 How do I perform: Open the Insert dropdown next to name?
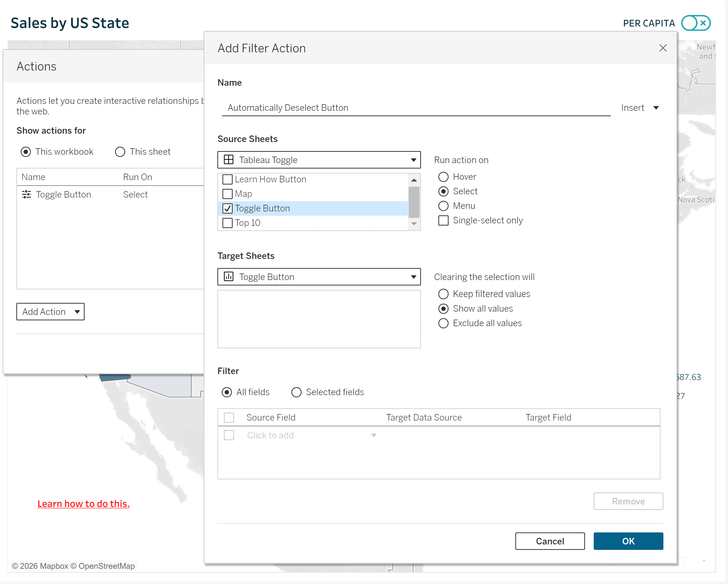pos(640,108)
